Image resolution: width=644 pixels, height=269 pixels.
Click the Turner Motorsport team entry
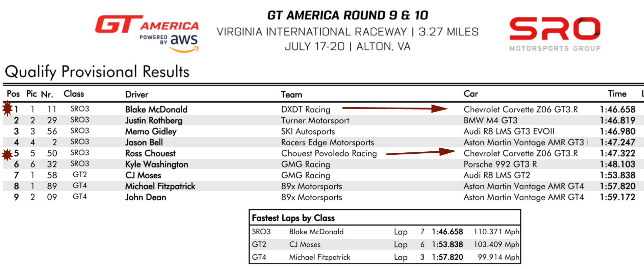pyautogui.click(x=315, y=120)
